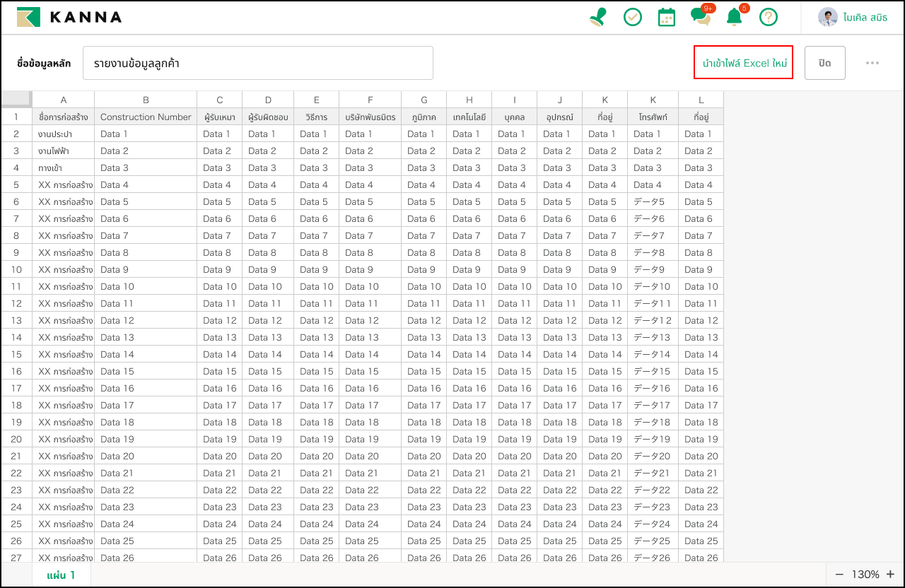
Task: Open the calendar icon in header
Action: tap(666, 18)
